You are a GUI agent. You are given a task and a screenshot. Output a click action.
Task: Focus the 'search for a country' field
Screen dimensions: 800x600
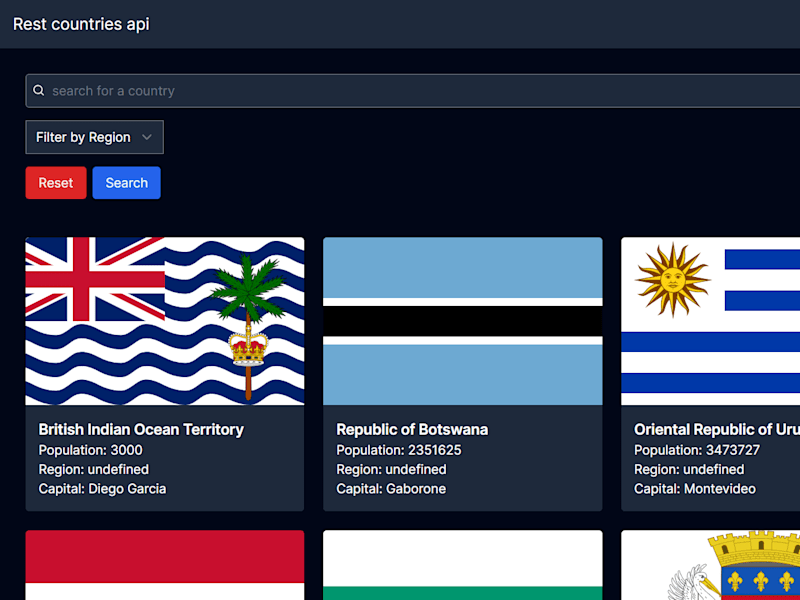(x=413, y=91)
